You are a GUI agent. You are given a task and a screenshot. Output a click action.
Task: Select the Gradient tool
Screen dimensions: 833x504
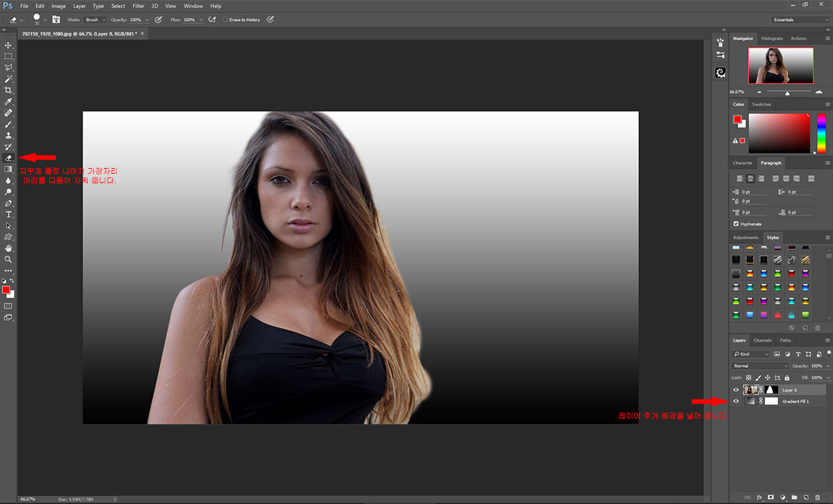(8, 169)
